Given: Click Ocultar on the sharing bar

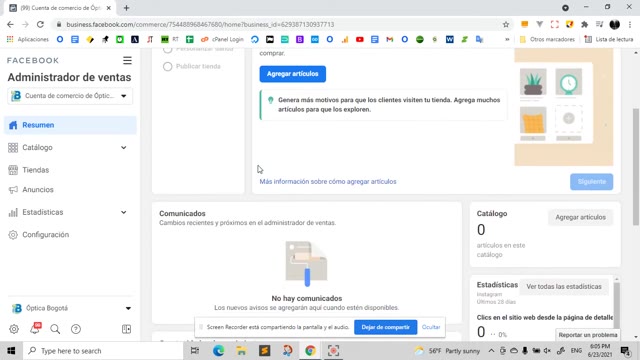Looking at the screenshot, I should (x=431, y=327).
